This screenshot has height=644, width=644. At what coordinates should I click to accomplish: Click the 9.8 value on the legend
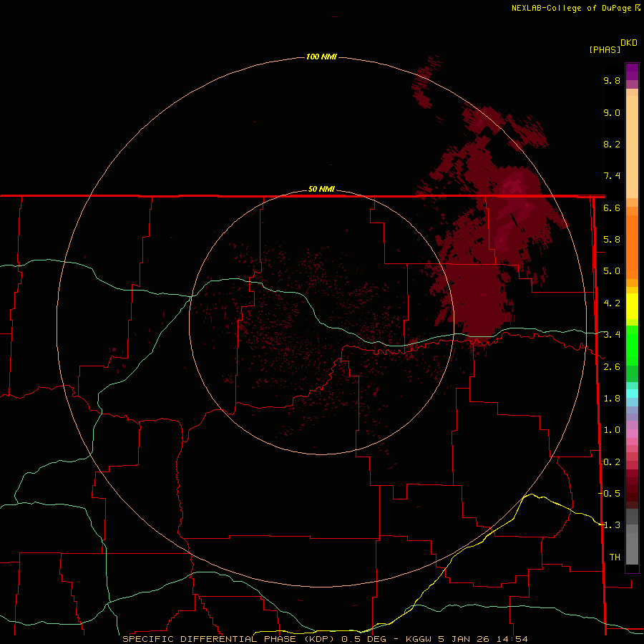[x=612, y=80]
